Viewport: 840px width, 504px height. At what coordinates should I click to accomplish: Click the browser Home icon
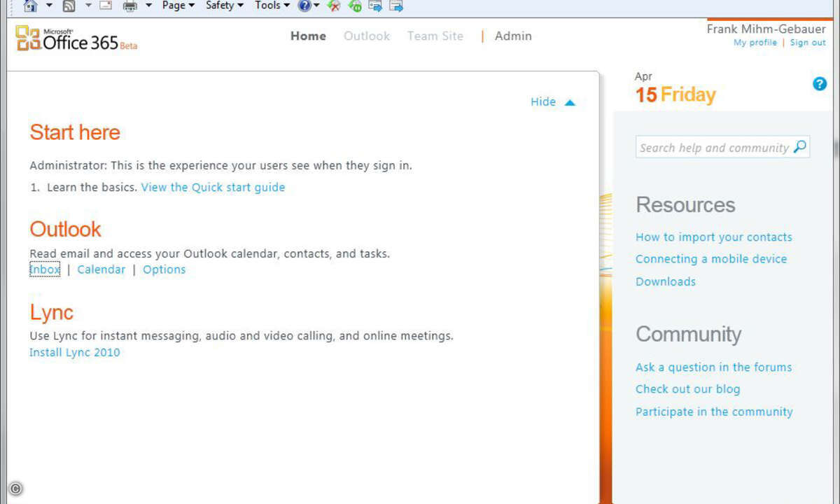click(x=31, y=6)
